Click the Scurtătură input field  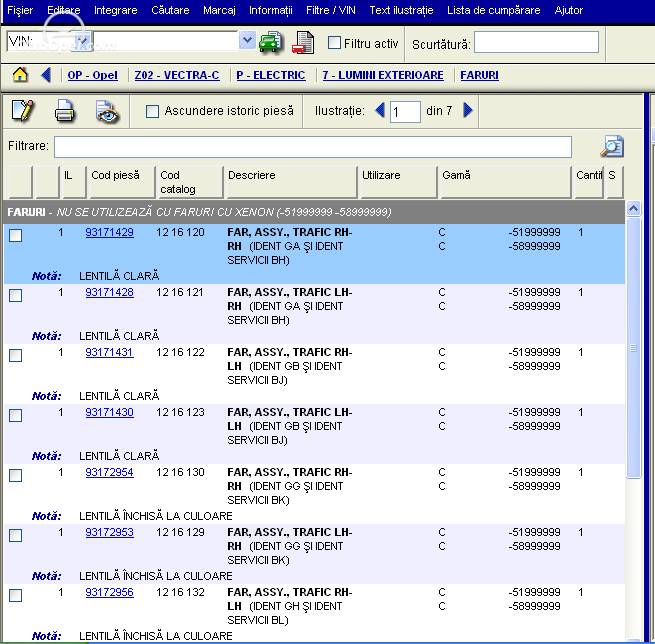pyautogui.click(x=536, y=42)
